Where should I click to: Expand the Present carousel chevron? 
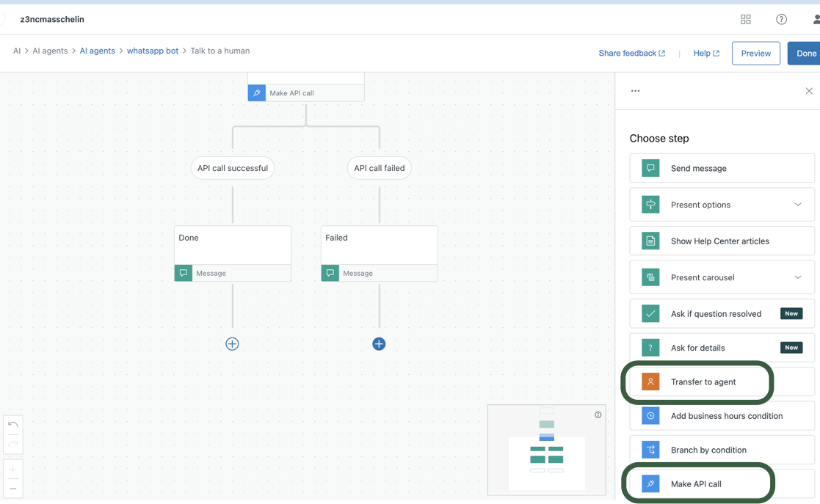click(798, 277)
